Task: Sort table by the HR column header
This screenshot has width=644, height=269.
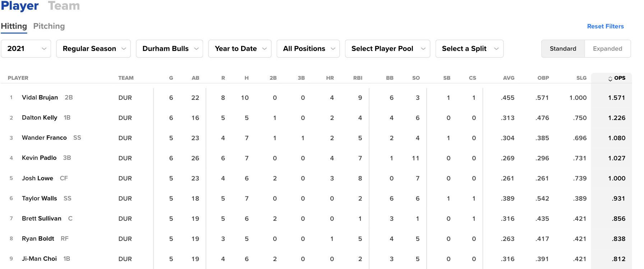Action: tap(330, 78)
